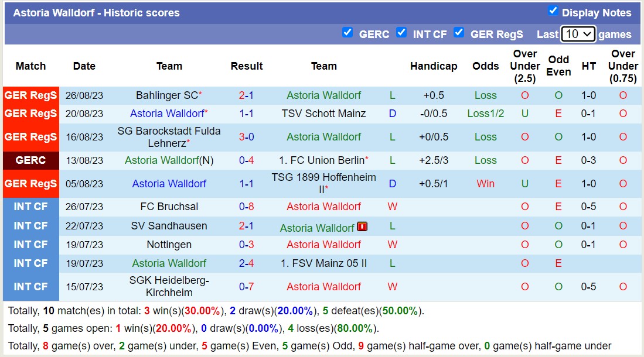Click the GERC competition badge on the 13/08 row

pos(30,160)
